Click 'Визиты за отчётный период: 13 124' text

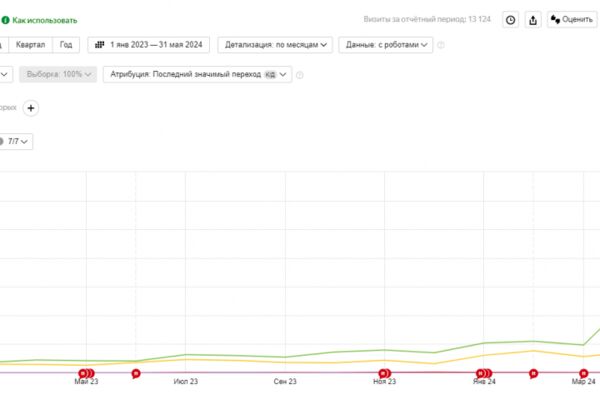(x=427, y=19)
